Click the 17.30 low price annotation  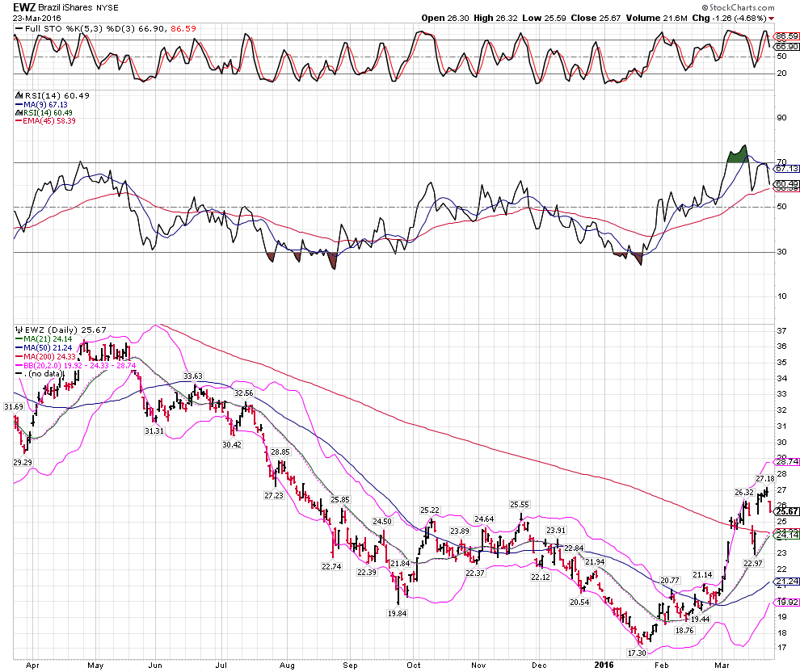point(638,652)
